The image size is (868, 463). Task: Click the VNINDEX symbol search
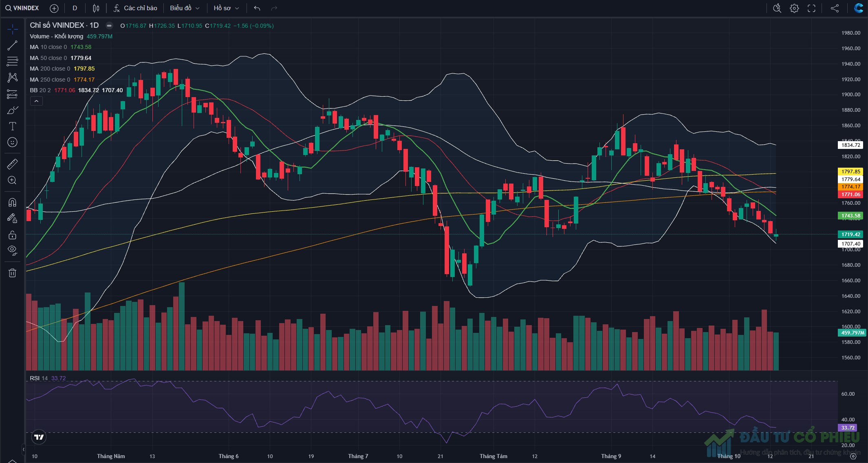click(x=22, y=8)
